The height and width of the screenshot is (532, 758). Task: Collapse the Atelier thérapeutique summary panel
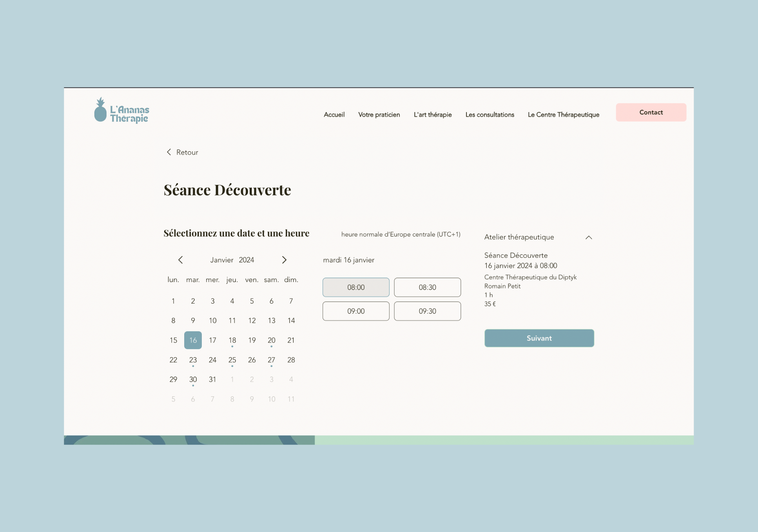tap(588, 237)
